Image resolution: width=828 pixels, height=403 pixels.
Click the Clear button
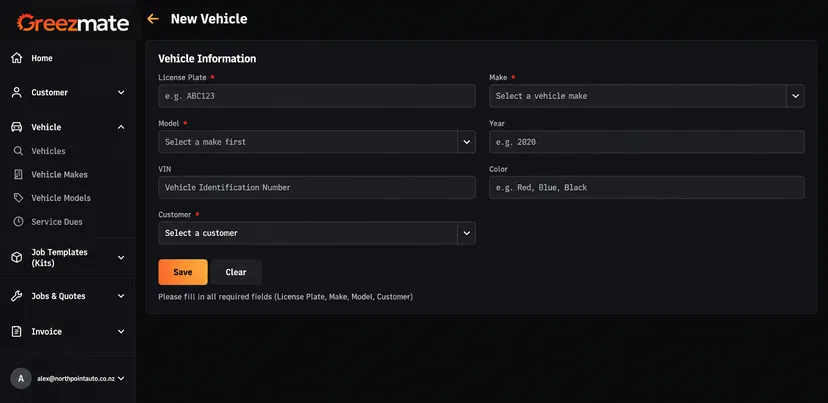(236, 272)
